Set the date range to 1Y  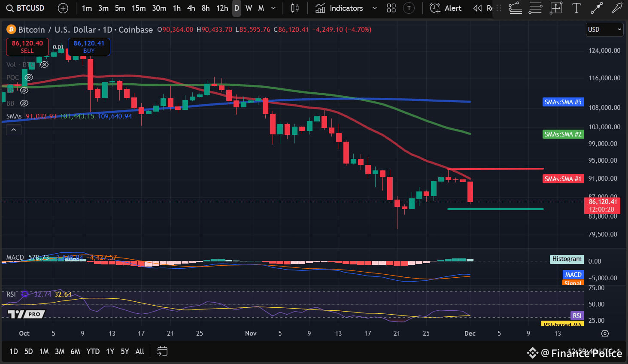110,352
